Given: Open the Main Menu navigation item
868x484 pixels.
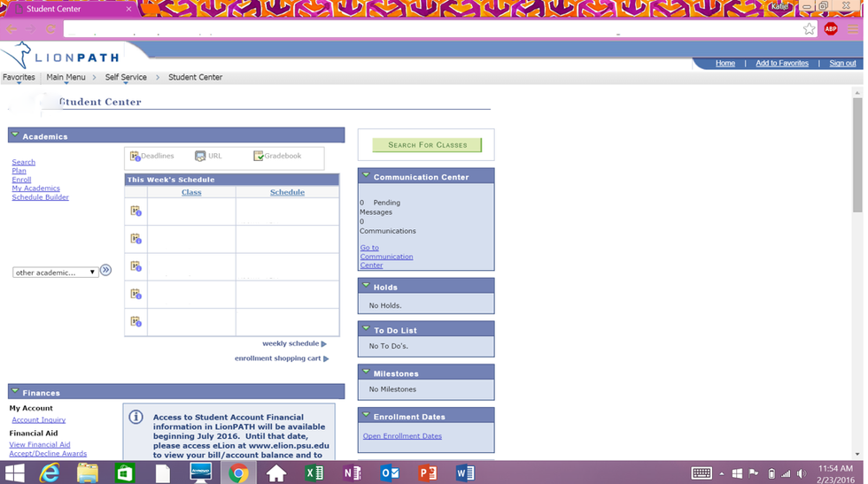Looking at the screenshot, I should click(x=66, y=78).
